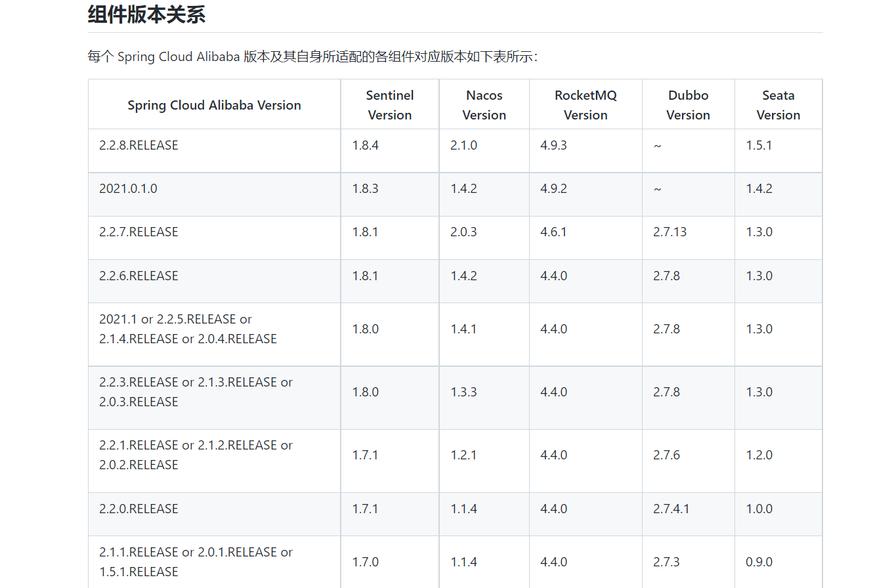Click RocketMQ "4.4.0" in the 2.1.1.RELEASE row
The image size is (873, 588).
(553, 562)
